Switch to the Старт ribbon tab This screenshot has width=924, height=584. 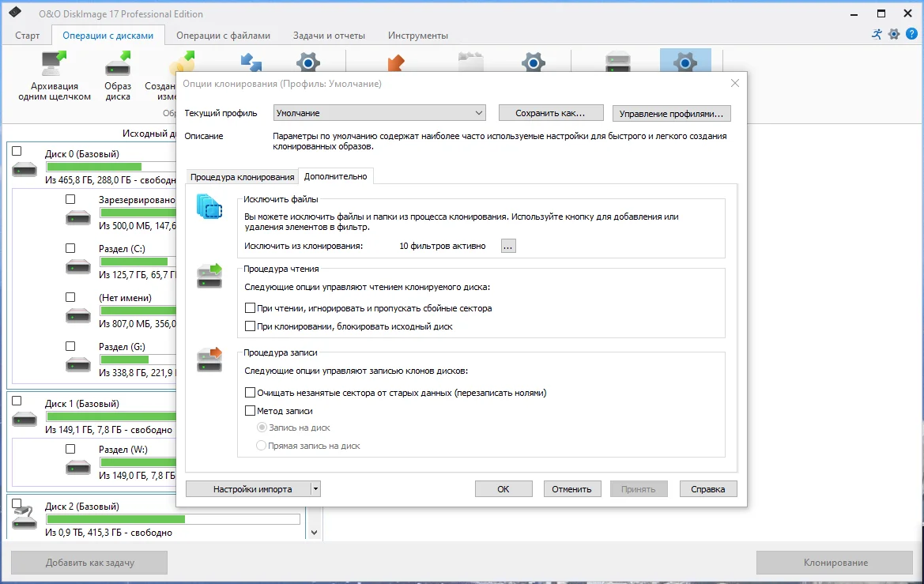click(28, 36)
